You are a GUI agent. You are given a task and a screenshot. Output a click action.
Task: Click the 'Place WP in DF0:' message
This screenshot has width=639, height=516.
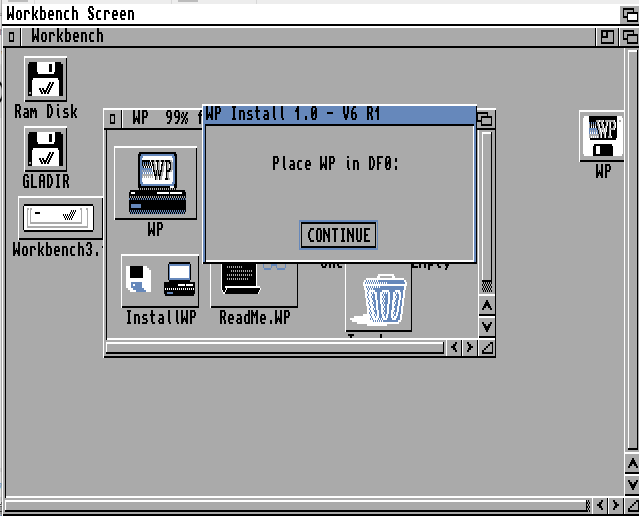(x=335, y=164)
